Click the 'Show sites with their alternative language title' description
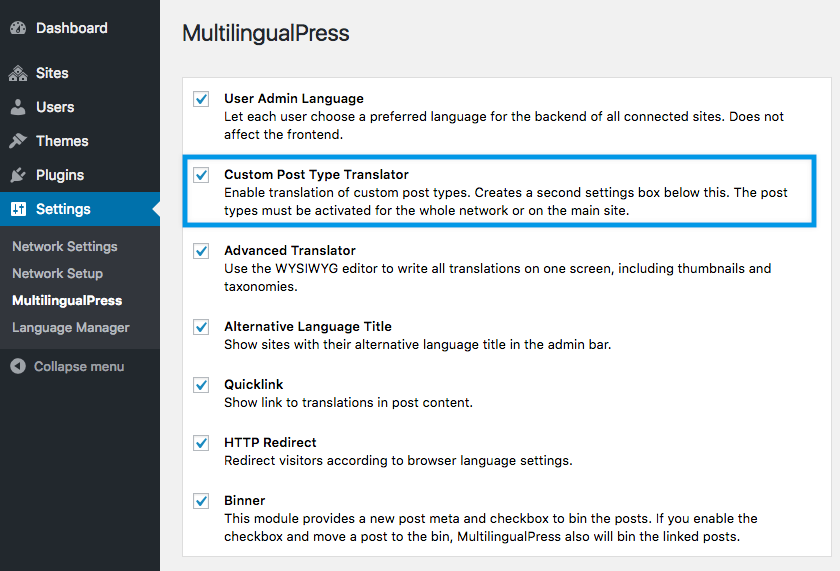 click(x=417, y=344)
